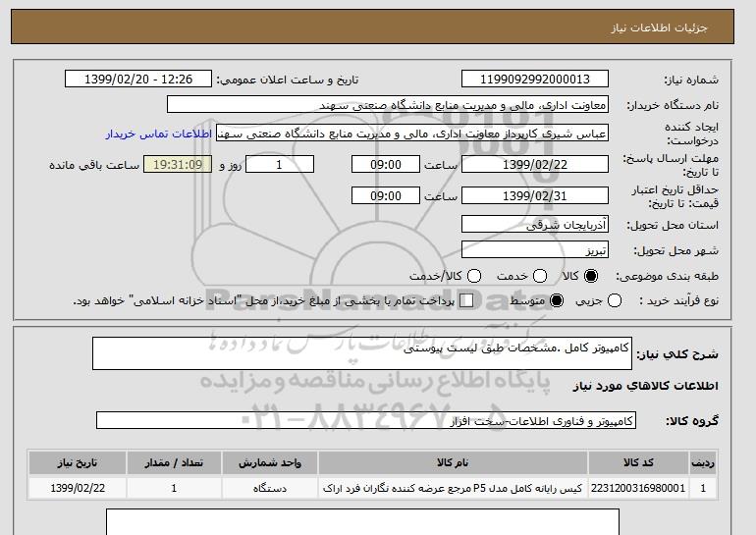Choose the متوسط purchase process option
Image resolution: width=756 pixels, height=535 pixels.
[557, 300]
